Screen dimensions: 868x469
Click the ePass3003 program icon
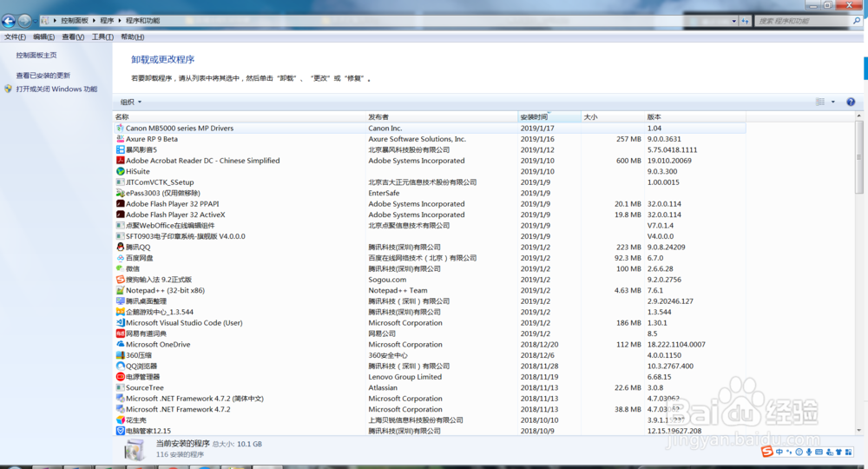(x=120, y=193)
